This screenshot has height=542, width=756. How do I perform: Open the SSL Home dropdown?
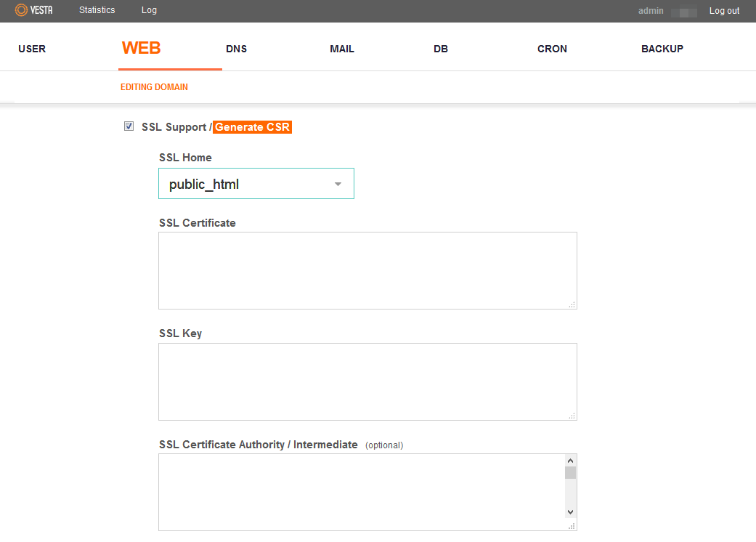[x=256, y=184]
